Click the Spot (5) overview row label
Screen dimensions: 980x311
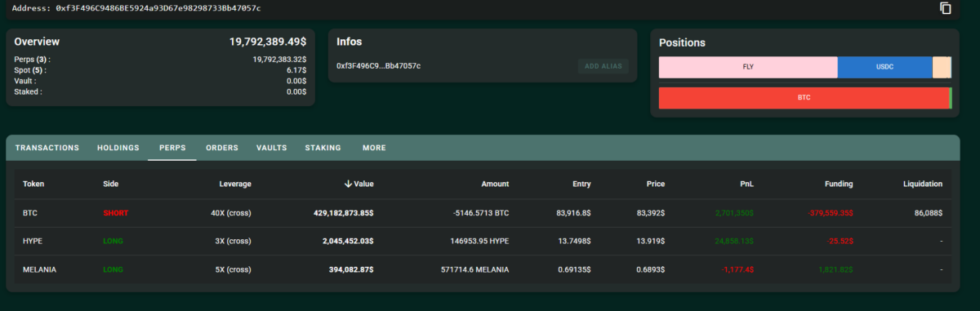[30, 70]
